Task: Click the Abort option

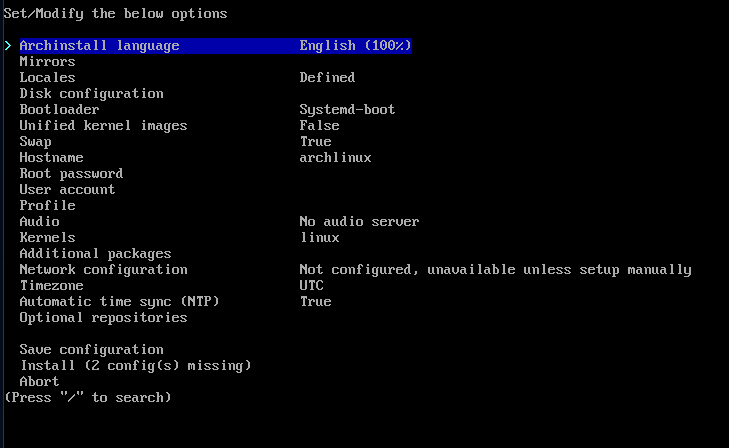Action: [x=39, y=382]
